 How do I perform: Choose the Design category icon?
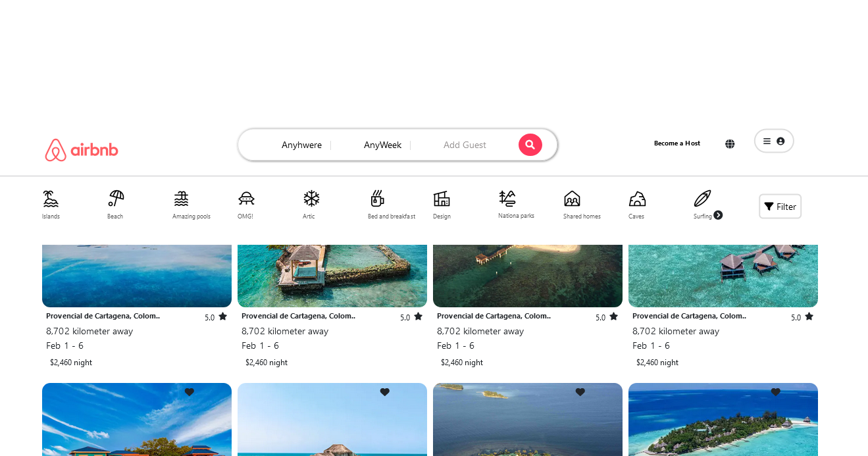(442, 199)
